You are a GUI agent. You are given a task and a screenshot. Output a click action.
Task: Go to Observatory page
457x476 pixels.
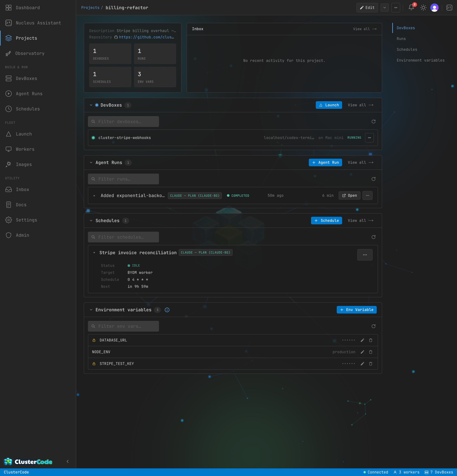tap(38, 53)
